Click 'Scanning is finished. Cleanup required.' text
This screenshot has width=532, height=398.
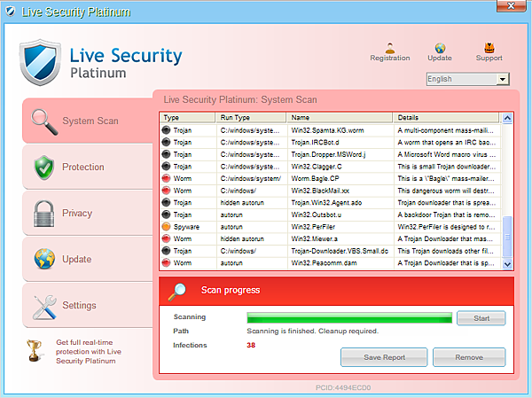tap(312, 331)
